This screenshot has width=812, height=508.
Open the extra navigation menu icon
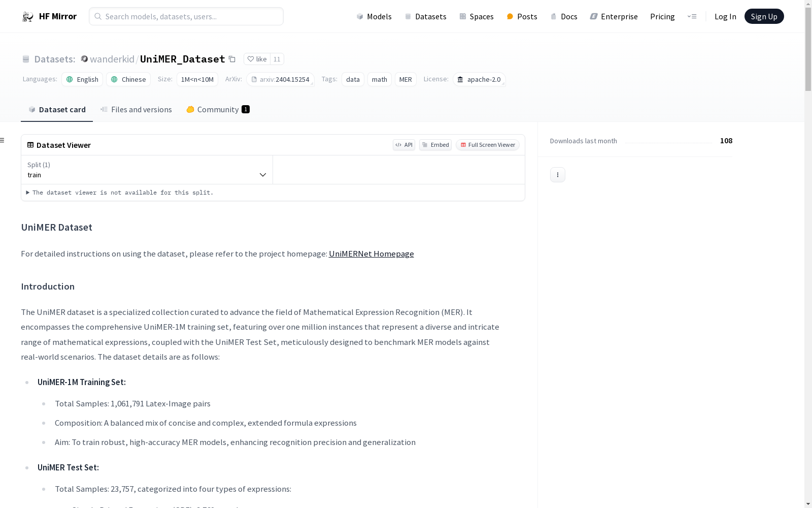tap(692, 16)
